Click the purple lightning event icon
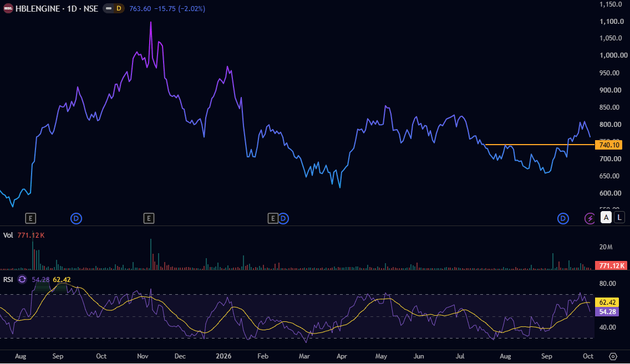This screenshot has height=364, width=630. point(590,218)
